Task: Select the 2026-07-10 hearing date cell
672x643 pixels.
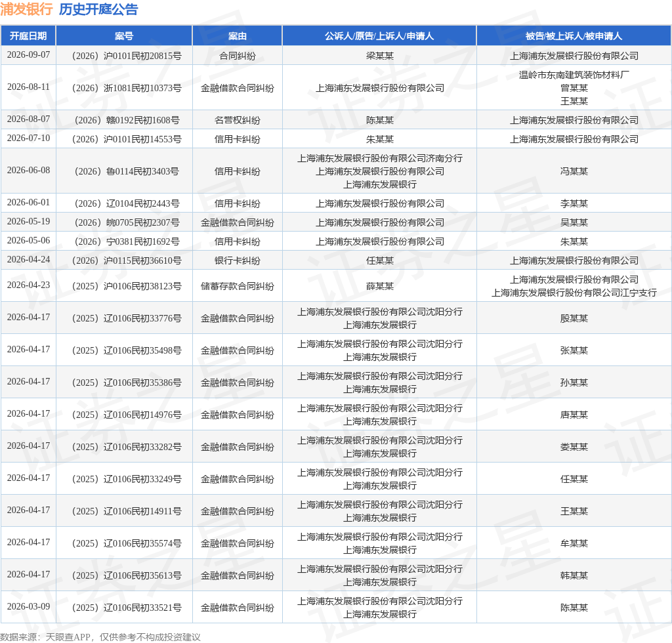Action: pyautogui.click(x=28, y=138)
